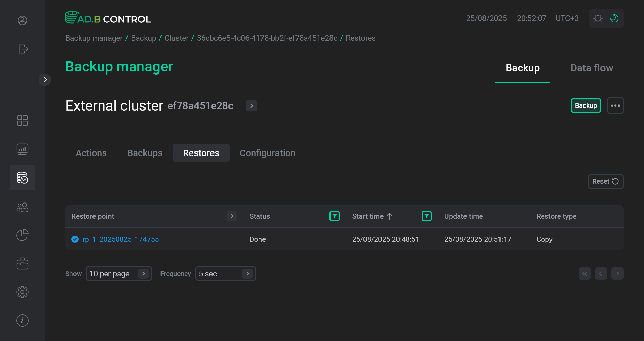Image resolution: width=644 pixels, height=341 pixels.
Task: Open the info icon at sidebar bottom
Action: point(22,320)
